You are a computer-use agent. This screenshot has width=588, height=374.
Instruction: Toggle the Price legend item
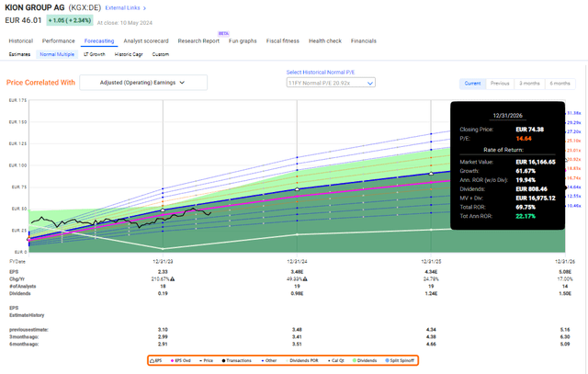tap(206, 360)
